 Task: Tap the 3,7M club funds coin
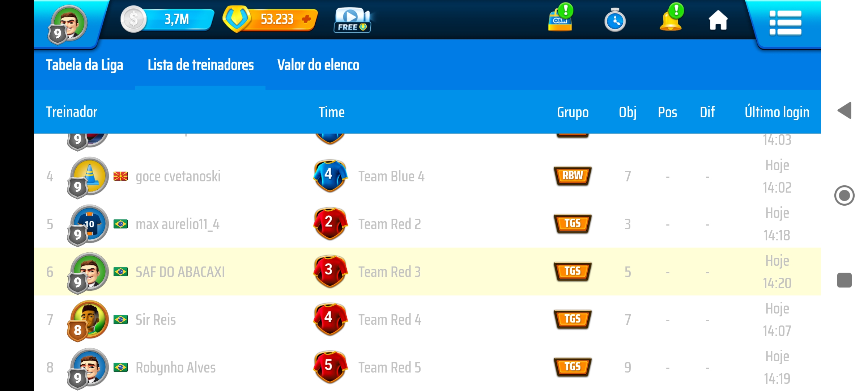[x=133, y=19]
